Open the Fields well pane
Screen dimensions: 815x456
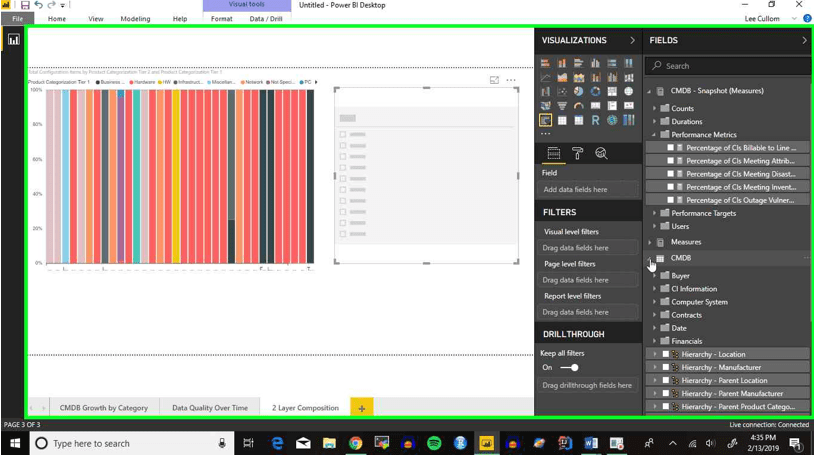tap(554, 153)
